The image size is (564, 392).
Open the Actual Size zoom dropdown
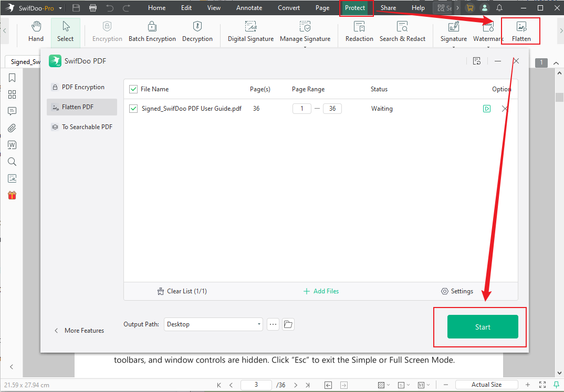coord(487,385)
